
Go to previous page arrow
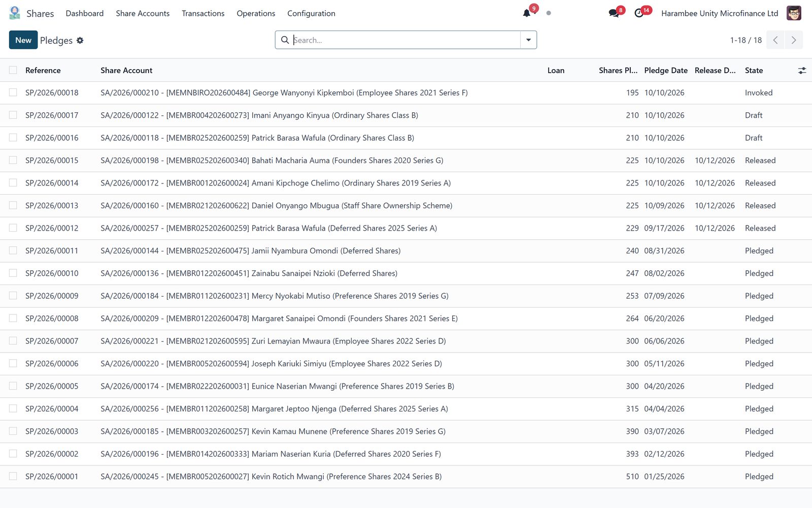click(775, 40)
